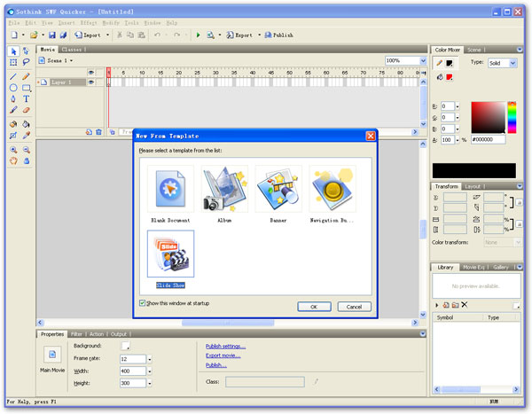Click OK in New From Template dialog
The image size is (532, 414).
[314, 307]
